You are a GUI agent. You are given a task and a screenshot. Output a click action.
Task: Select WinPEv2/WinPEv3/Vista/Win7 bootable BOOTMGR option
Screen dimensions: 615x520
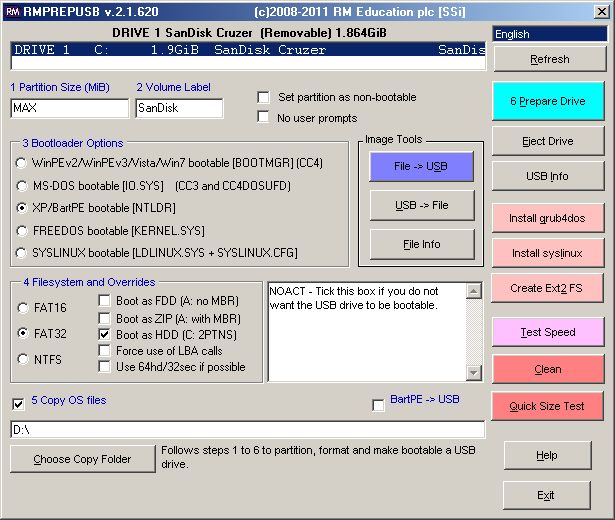click(21, 163)
